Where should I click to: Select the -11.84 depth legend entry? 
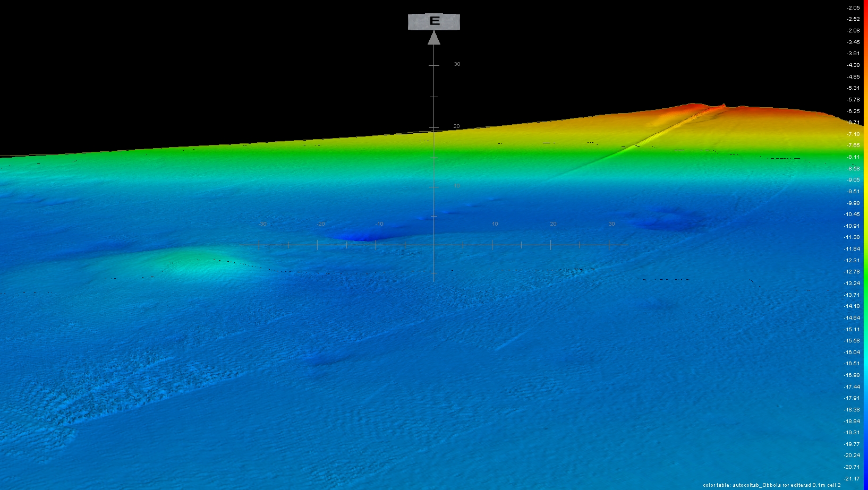(852, 249)
